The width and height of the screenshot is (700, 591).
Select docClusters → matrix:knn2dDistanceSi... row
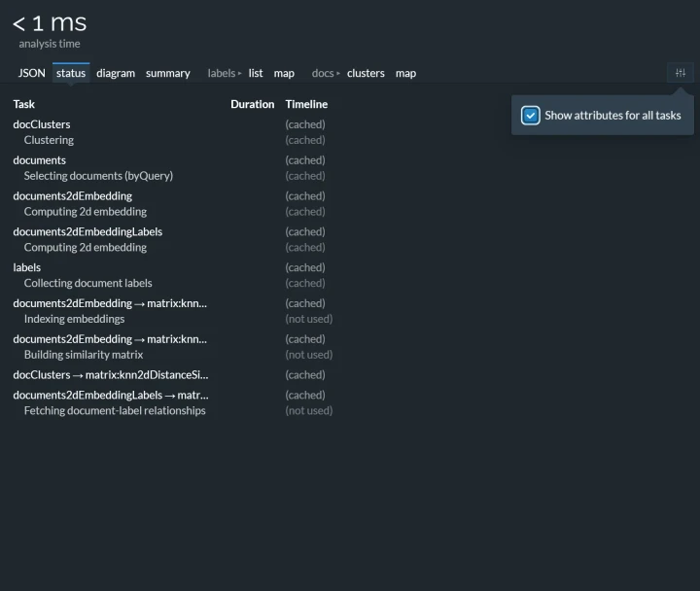tap(111, 375)
